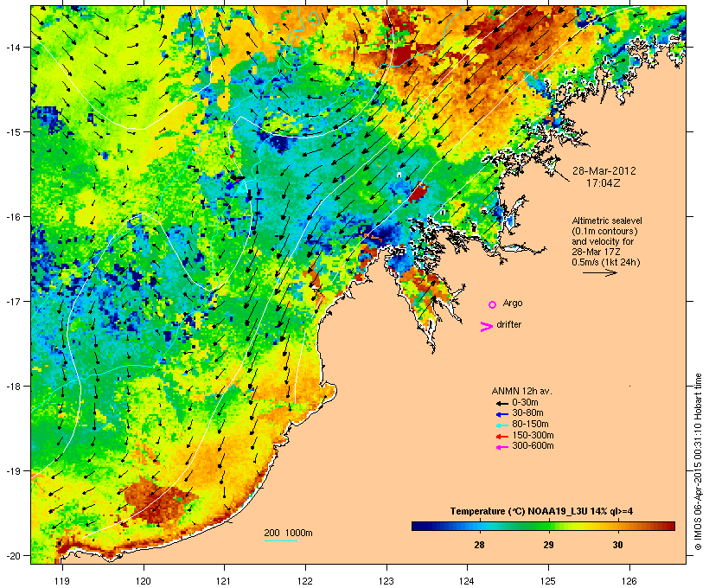Screen dimensions: 709x588
Task: Click the 'ANMN 12h av.' legend heading
Action: click(521, 391)
